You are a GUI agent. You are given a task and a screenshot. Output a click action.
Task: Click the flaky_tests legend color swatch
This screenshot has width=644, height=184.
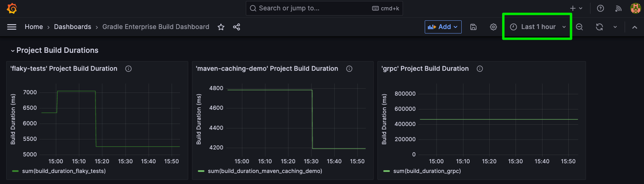(x=15, y=171)
